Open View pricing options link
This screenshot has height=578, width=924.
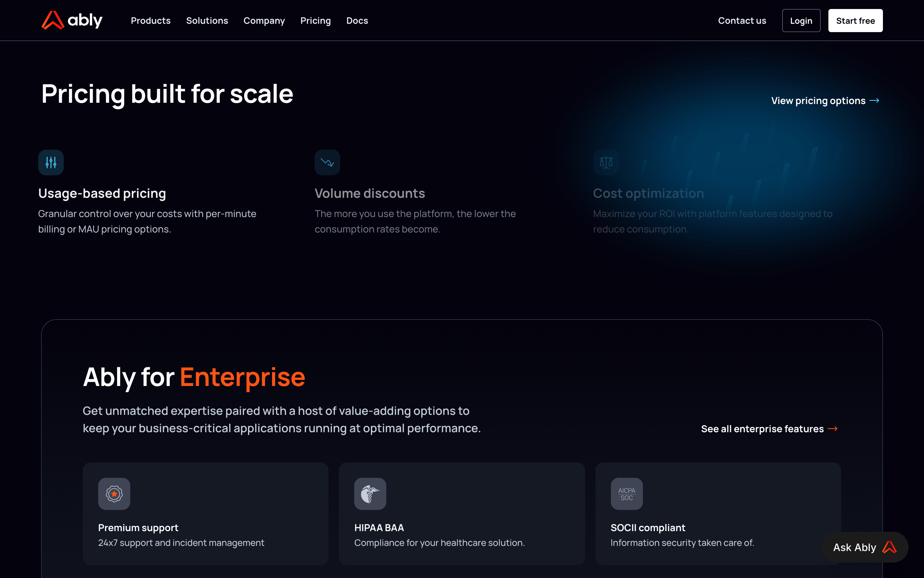point(825,101)
